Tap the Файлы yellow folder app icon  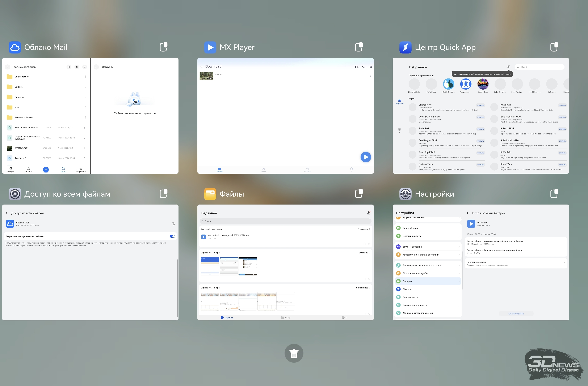(x=210, y=194)
